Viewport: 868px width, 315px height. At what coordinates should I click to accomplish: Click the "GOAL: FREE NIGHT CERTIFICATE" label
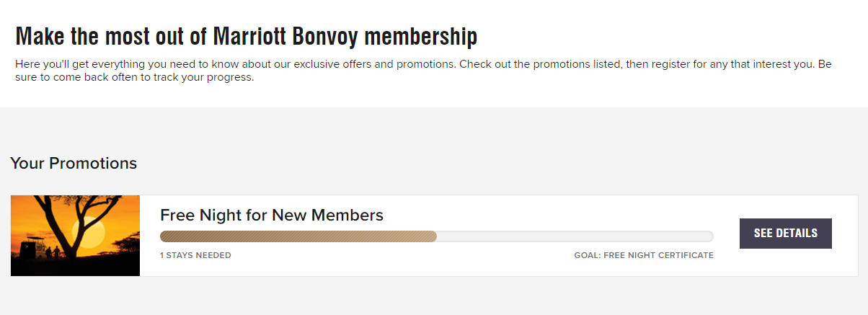643,255
